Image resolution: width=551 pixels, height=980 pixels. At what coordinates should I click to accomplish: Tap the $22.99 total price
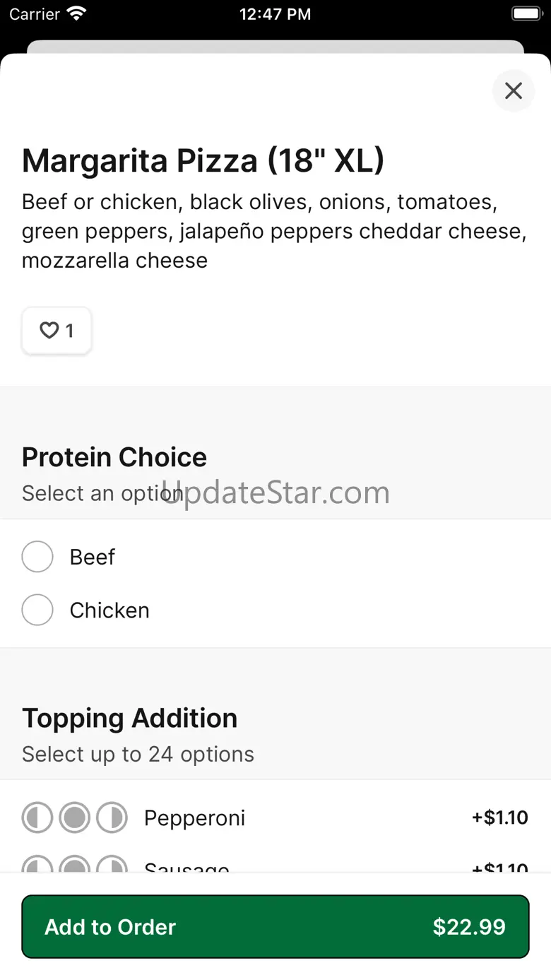pos(469,927)
